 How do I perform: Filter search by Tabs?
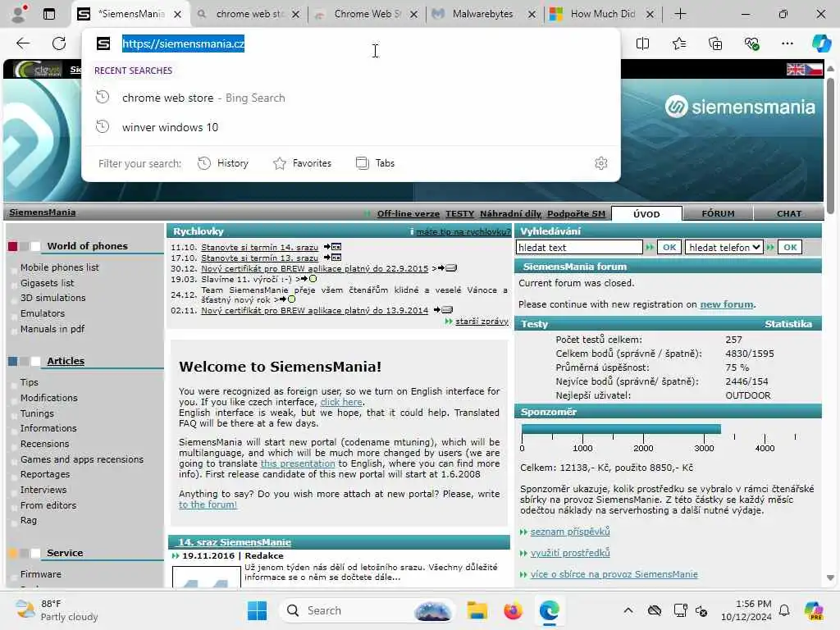pyautogui.click(x=375, y=163)
